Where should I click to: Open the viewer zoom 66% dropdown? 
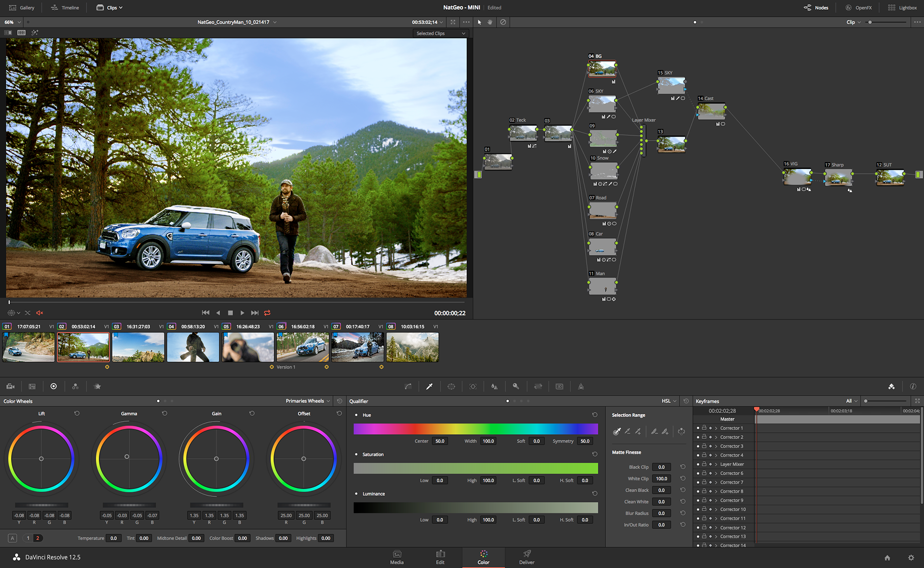[13, 22]
